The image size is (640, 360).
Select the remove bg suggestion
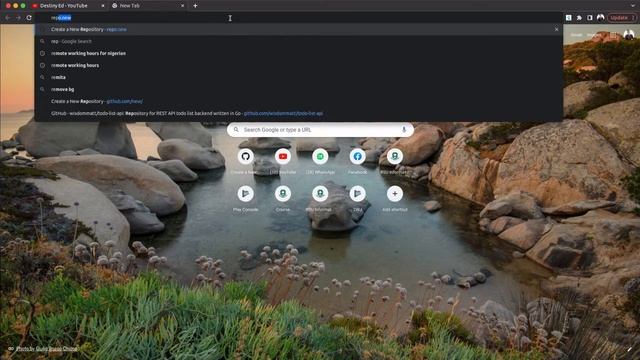click(298, 89)
